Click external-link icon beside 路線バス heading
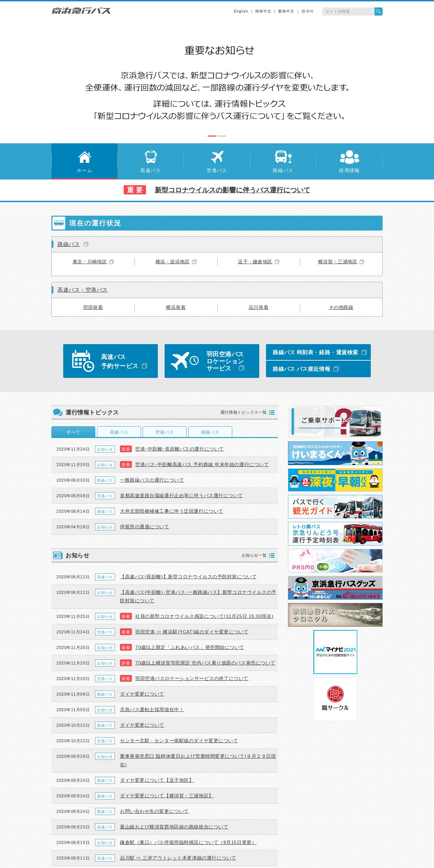This screenshot has width=434, height=868. pyautogui.click(x=86, y=244)
